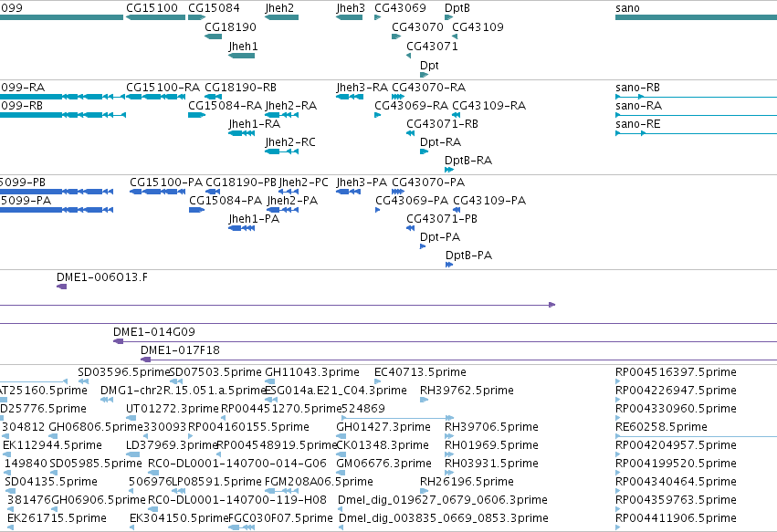This screenshot has width=777, height=532.
Task: Click the CG43109-RA transcript label
Action: point(489,106)
